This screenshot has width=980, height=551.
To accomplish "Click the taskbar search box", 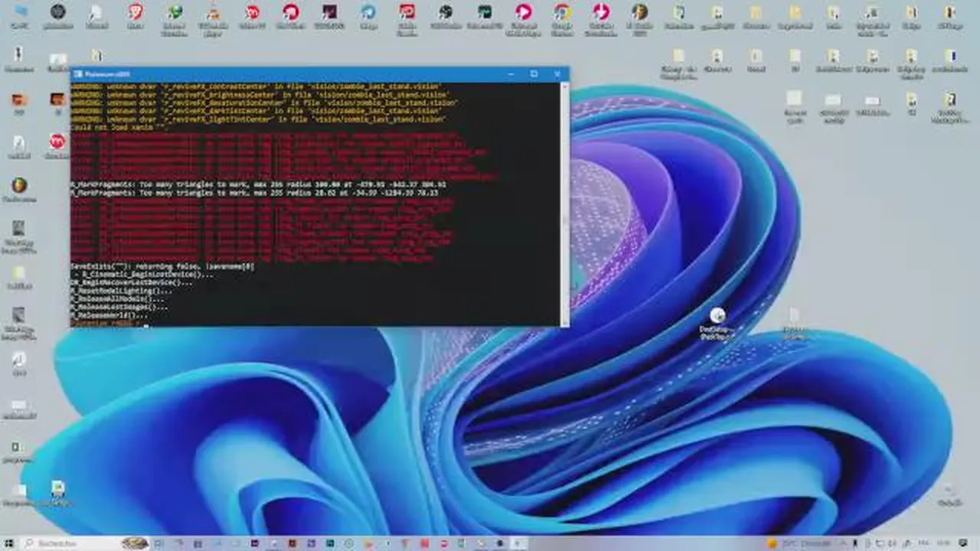I will click(x=84, y=543).
